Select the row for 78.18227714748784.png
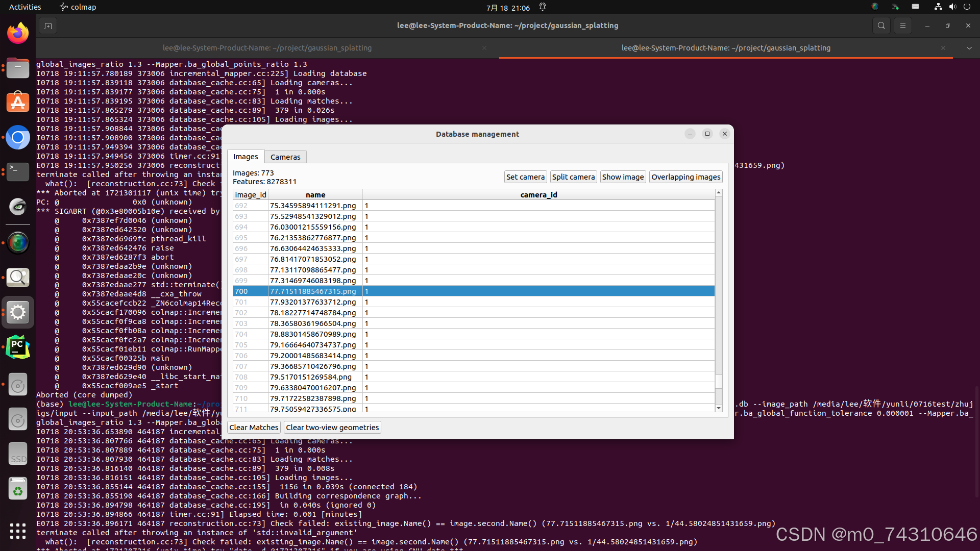This screenshot has height=551, width=980. [x=313, y=313]
